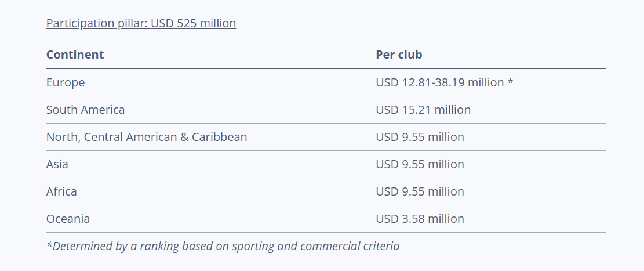Viewport: 644px width, 271px height.
Task: Click North, Central American & Caribbean label
Action: (x=147, y=137)
